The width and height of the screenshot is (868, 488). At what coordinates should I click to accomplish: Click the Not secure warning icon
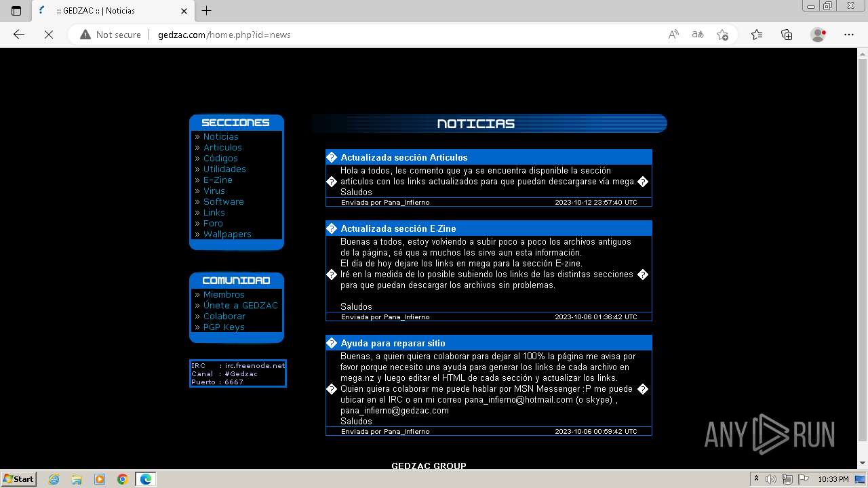85,35
